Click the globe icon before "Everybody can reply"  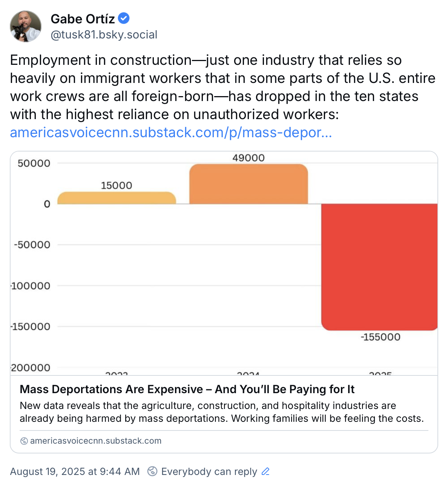[x=152, y=471]
